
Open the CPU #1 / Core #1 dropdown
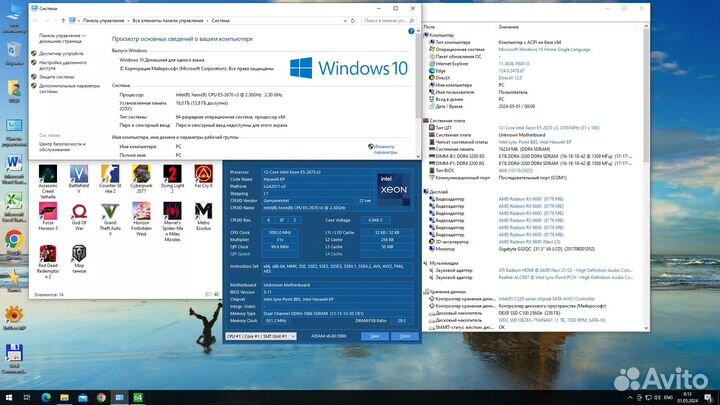[260, 336]
